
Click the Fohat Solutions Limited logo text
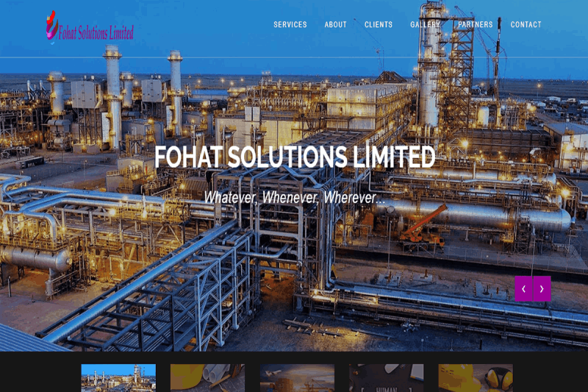[96, 33]
